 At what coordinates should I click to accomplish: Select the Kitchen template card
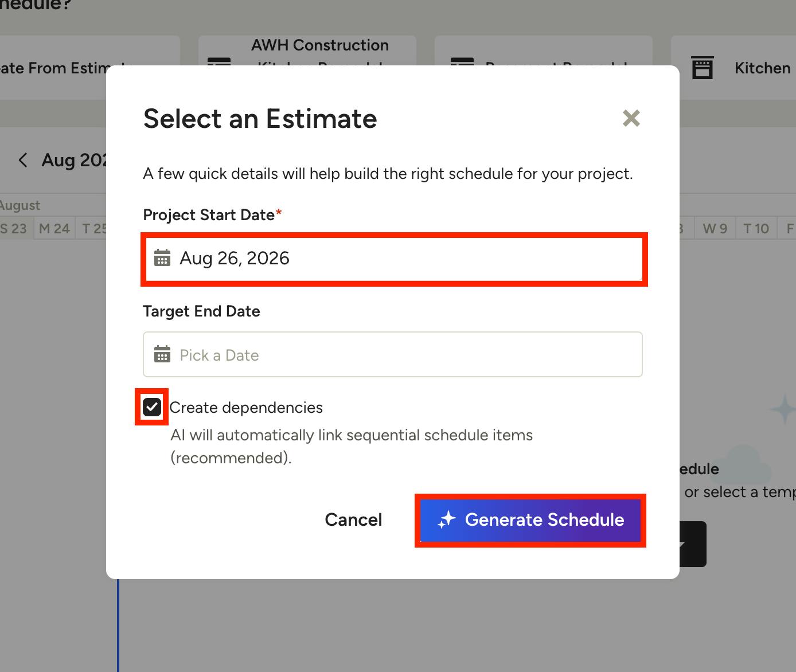pyautogui.click(x=733, y=68)
